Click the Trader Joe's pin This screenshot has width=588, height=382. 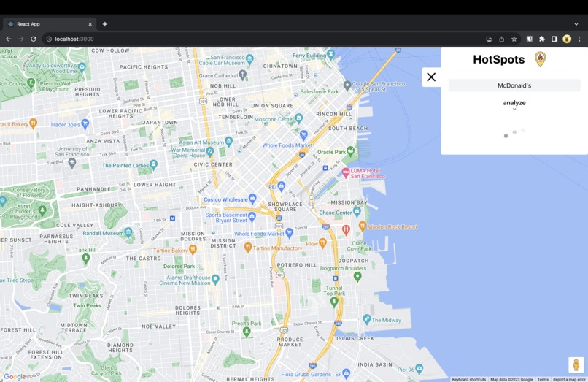pyautogui.click(x=85, y=123)
